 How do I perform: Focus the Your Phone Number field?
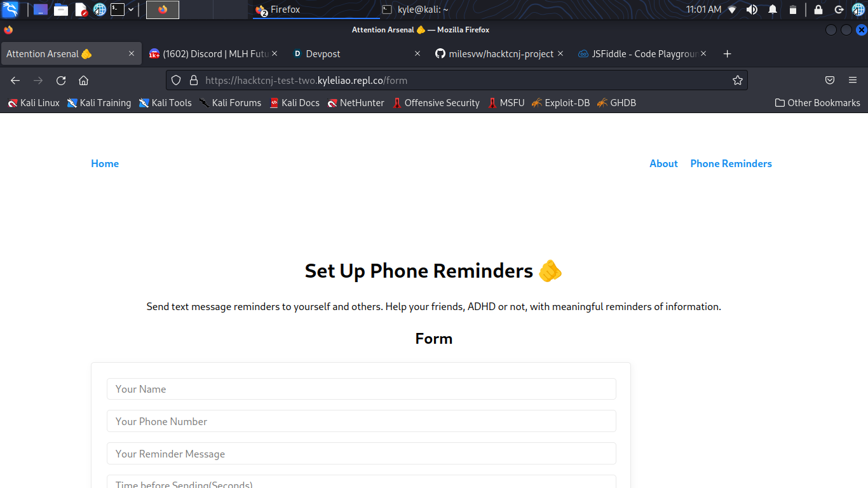click(362, 421)
